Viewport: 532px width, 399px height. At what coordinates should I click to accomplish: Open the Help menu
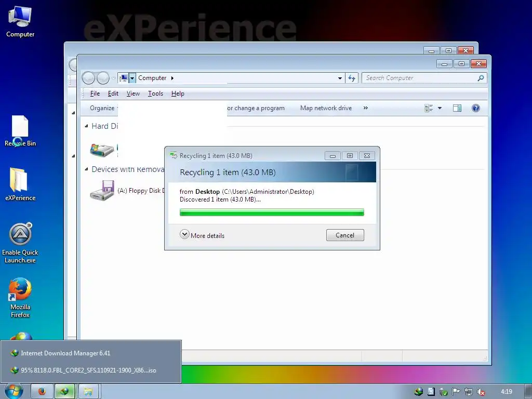178,94
